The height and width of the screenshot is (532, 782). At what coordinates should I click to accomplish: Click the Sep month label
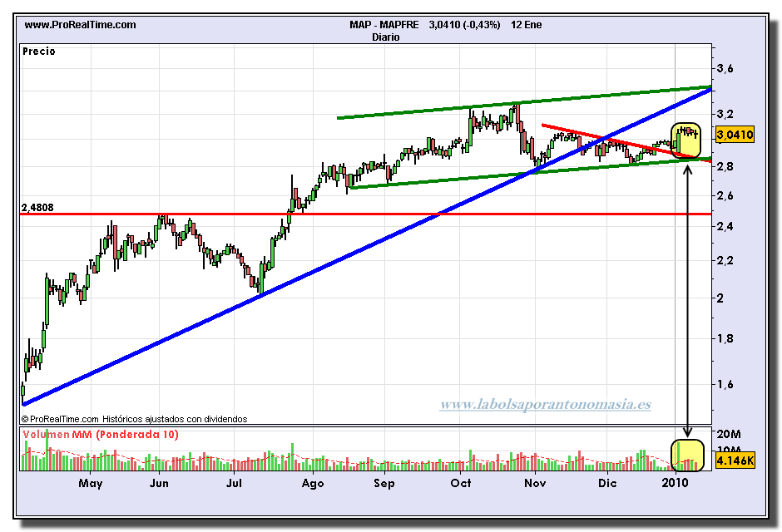[384, 484]
